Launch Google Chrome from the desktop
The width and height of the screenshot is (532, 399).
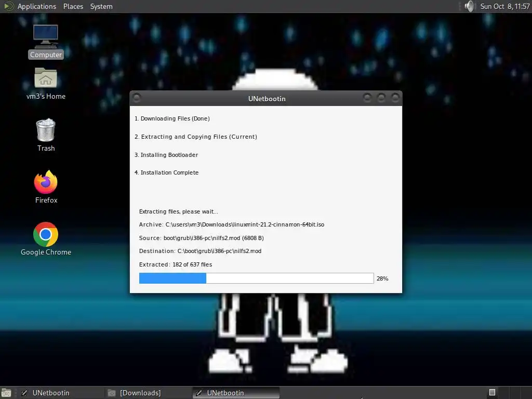pyautogui.click(x=46, y=238)
